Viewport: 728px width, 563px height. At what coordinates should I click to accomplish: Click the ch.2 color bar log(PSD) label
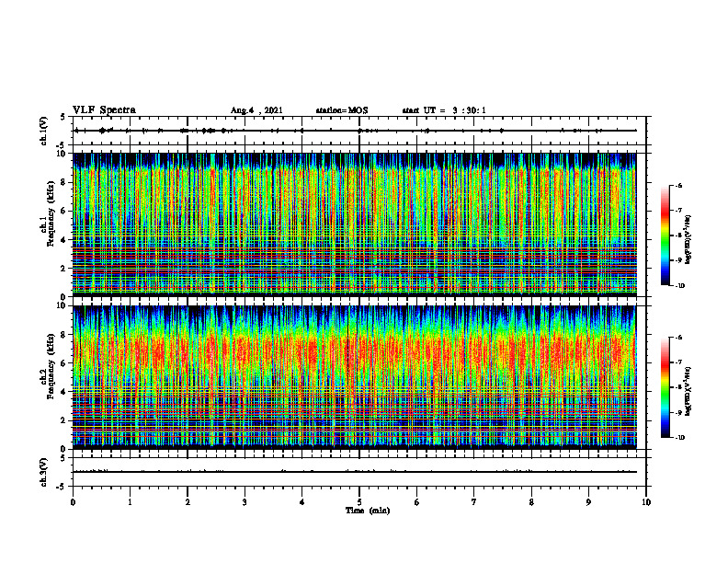click(x=688, y=392)
